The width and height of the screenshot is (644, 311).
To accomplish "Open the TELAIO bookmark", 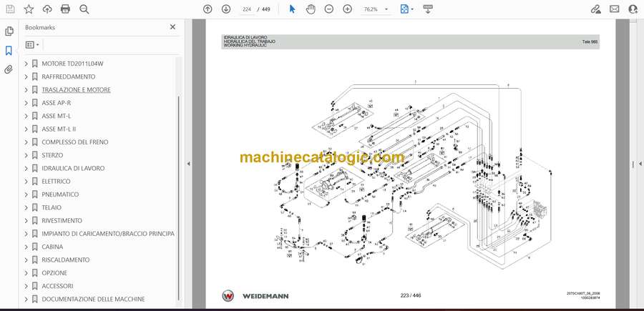I will [x=52, y=207].
